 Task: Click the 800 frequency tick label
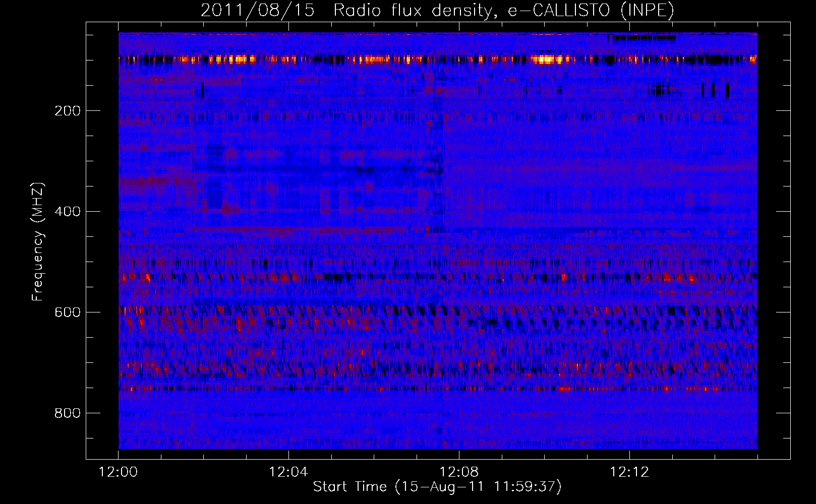pos(68,413)
